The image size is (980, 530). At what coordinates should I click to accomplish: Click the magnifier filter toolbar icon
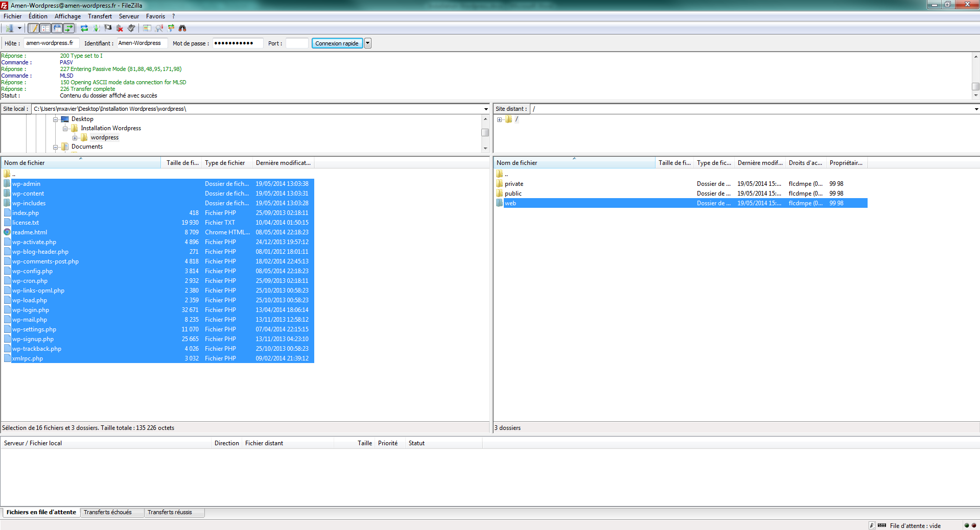click(x=159, y=28)
